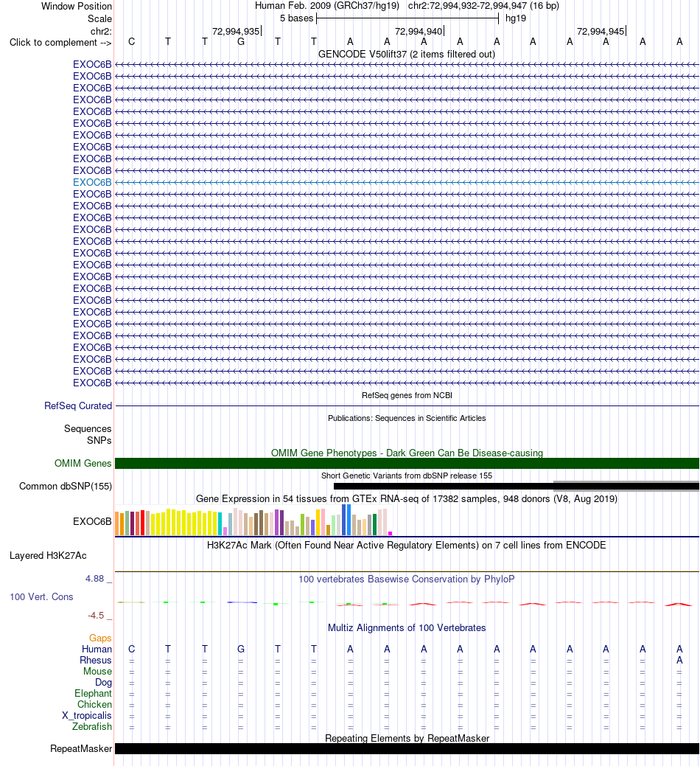Click the 'Click to complement -->' label

coord(60,43)
